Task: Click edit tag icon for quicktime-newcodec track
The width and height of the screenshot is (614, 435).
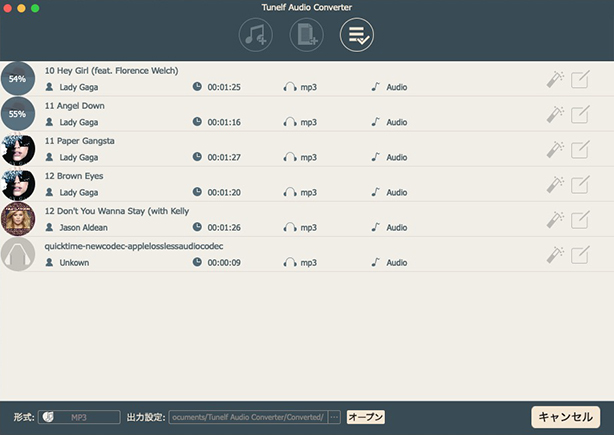Action: tap(580, 255)
